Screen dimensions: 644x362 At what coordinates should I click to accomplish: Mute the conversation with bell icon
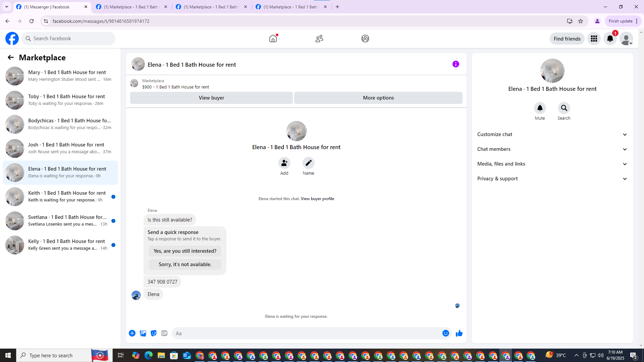point(540,108)
